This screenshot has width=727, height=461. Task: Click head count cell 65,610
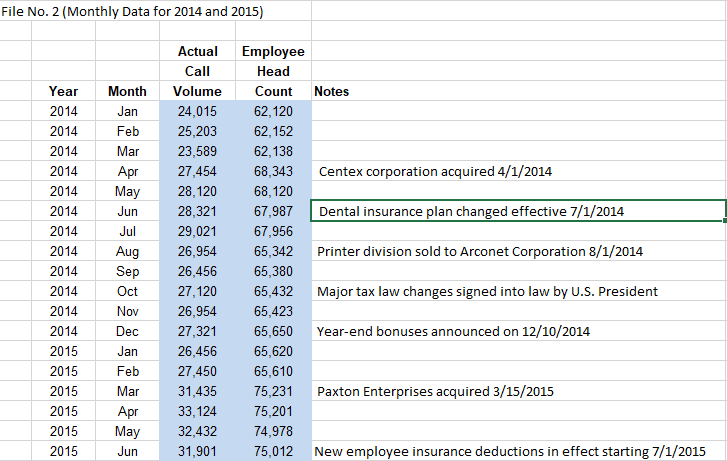[x=273, y=370]
